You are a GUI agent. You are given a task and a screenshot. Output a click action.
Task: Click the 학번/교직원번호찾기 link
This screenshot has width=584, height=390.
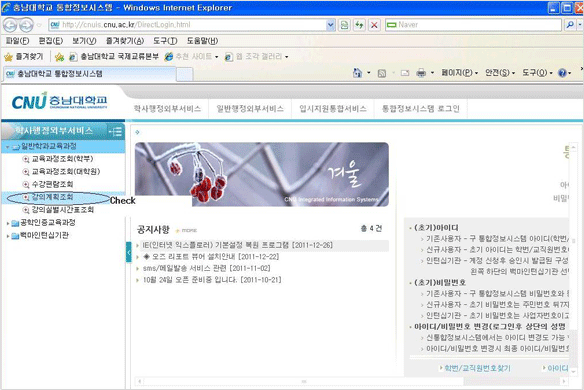coord(477,368)
